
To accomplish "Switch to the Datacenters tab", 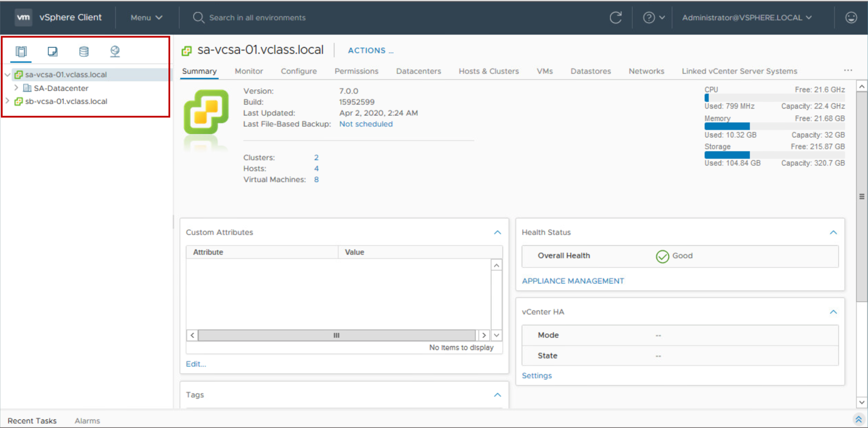I will coord(419,71).
